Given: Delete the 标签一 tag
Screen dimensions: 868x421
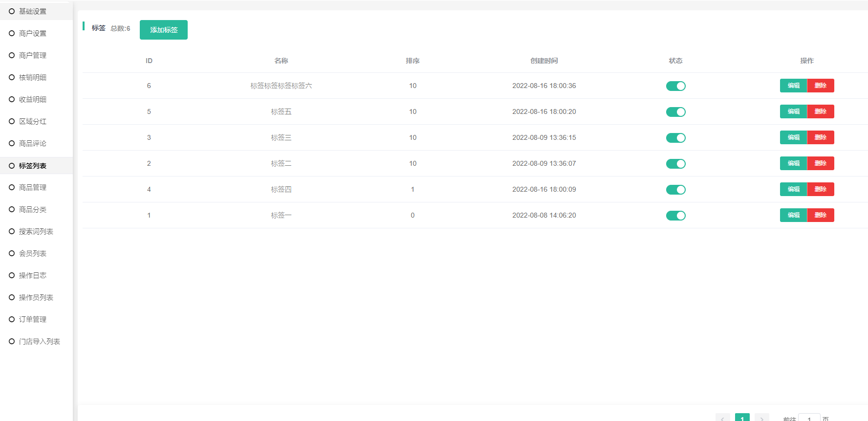Looking at the screenshot, I should coord(820,215).
